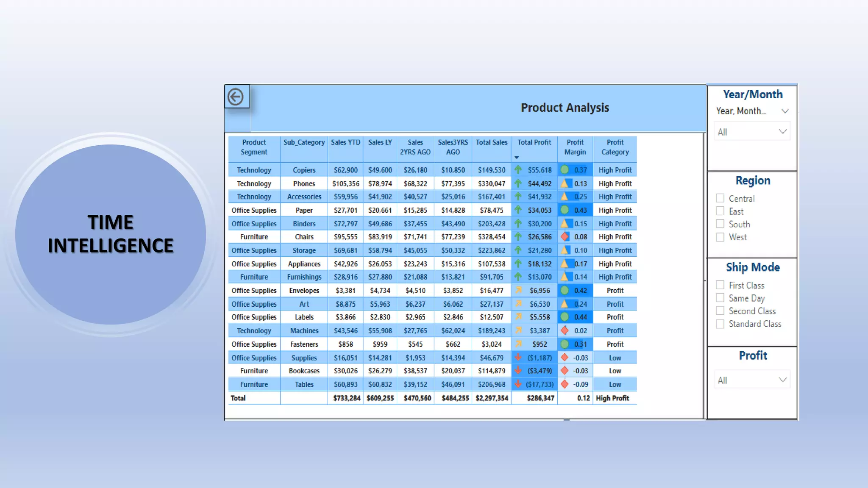Tick the Same Day ship mode
This screenshot has height=488, width=868.
720,298
